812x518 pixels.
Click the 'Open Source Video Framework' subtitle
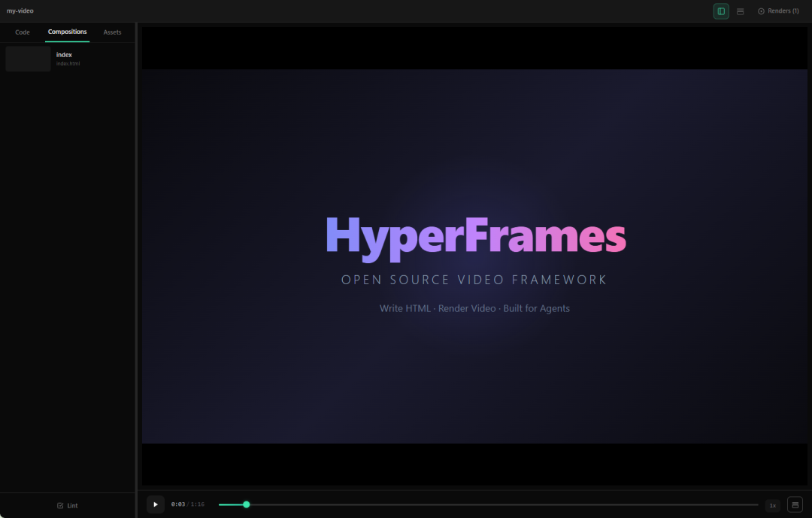[x=474, y=280]
